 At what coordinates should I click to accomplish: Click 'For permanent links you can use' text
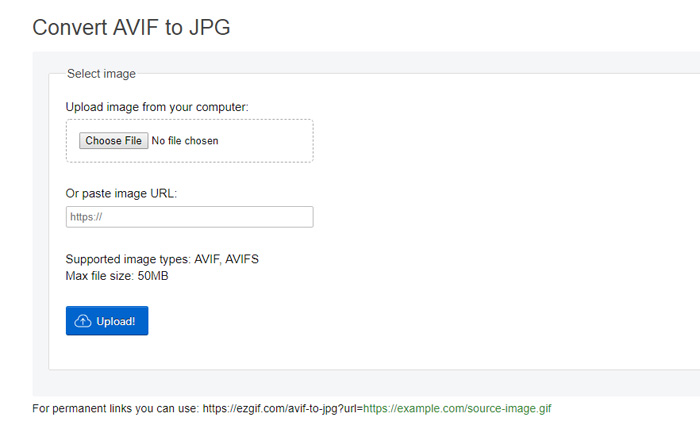click(x=113, y=409)
